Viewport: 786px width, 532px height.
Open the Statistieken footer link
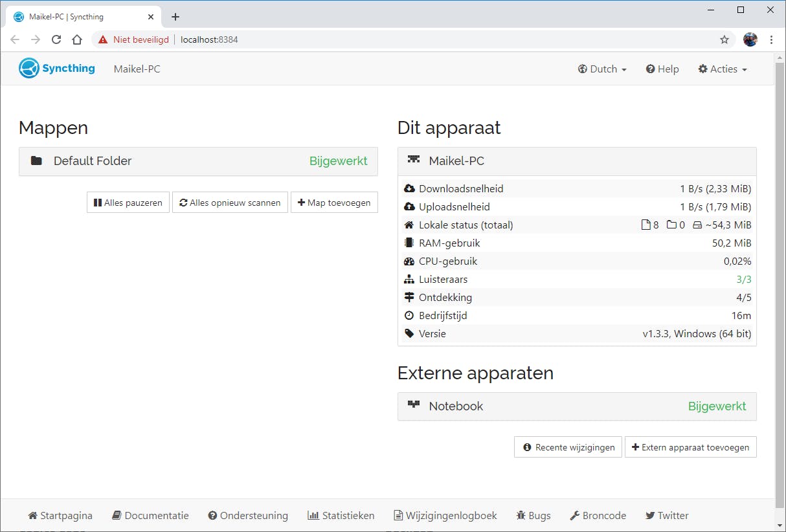(341, 516)
